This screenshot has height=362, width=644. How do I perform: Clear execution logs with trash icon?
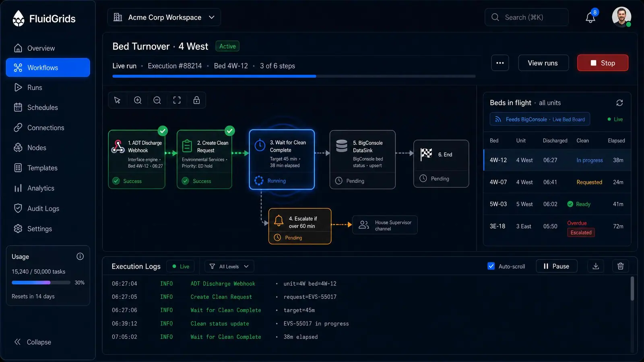click(x=620, y=266)
